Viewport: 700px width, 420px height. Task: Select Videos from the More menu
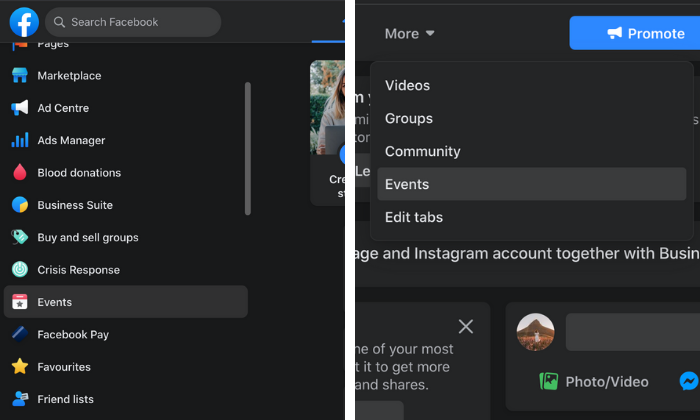point(531,85)
